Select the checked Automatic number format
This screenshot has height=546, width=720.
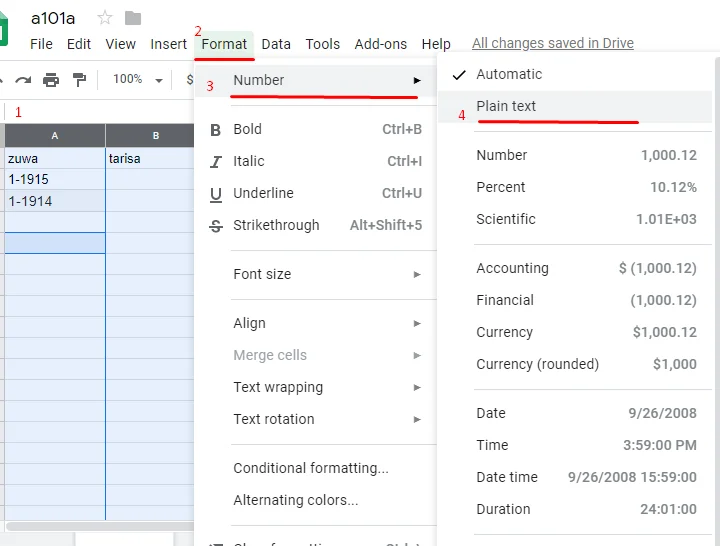tap(575, 74)
